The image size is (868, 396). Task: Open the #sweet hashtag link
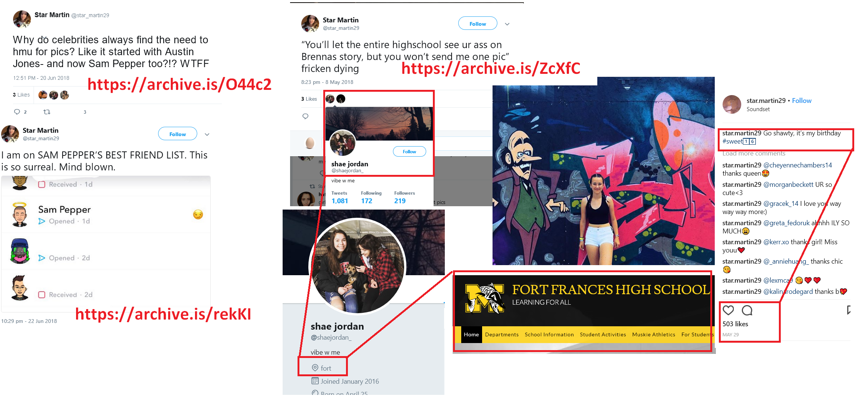739,141
